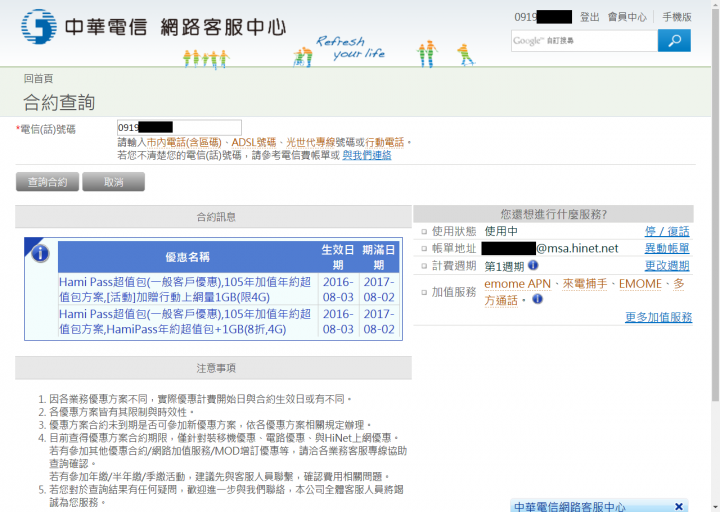Open 會員中心 from the top navigation
720x512 pixels.
627,17
